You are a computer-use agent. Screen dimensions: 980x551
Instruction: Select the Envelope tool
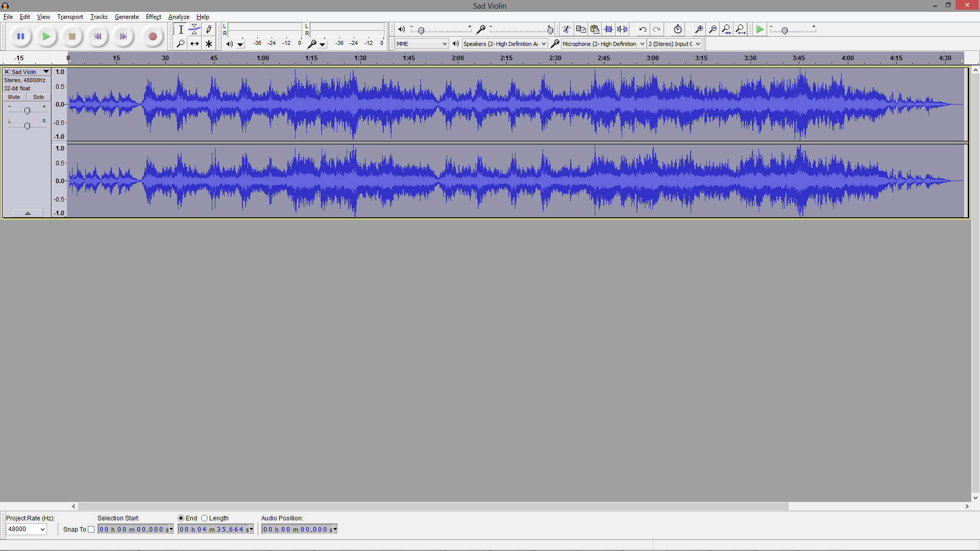pyautogui.click(x=194, y=30)
